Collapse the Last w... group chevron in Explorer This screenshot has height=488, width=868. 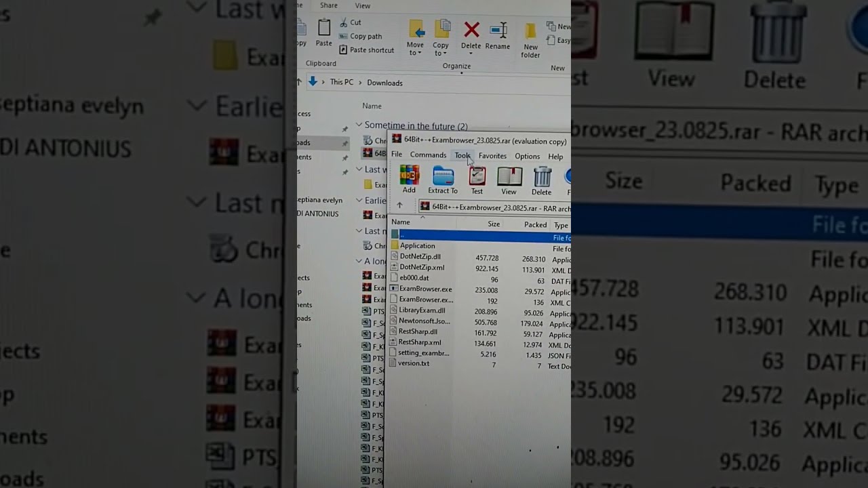click(359, 169)
